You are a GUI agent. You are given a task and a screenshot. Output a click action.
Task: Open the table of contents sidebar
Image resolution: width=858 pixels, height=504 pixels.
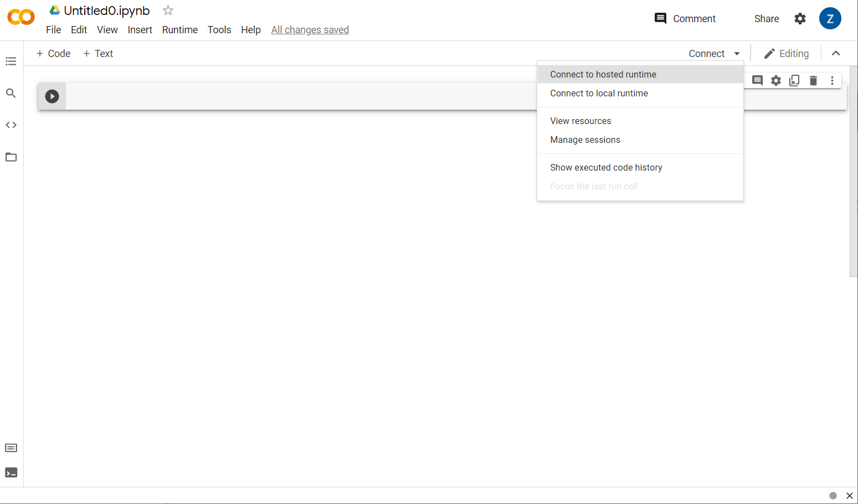(x=11, y=61)
